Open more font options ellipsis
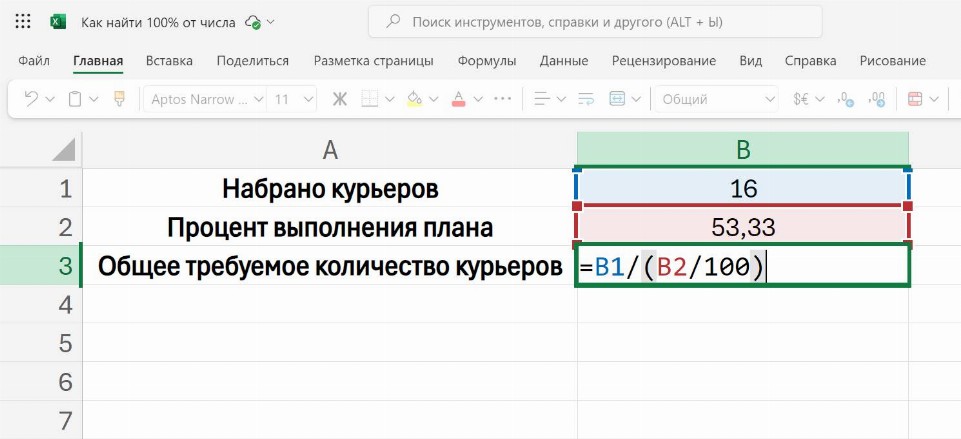This screenshot has width=961, height=439. [x=502, y=99]
